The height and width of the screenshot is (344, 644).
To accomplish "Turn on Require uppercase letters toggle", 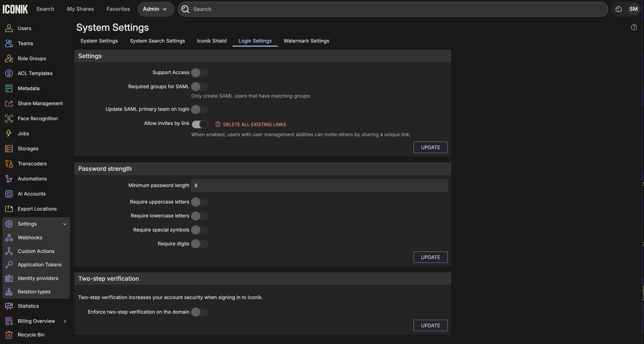I will pyautogui.click(x=199, y=202).
